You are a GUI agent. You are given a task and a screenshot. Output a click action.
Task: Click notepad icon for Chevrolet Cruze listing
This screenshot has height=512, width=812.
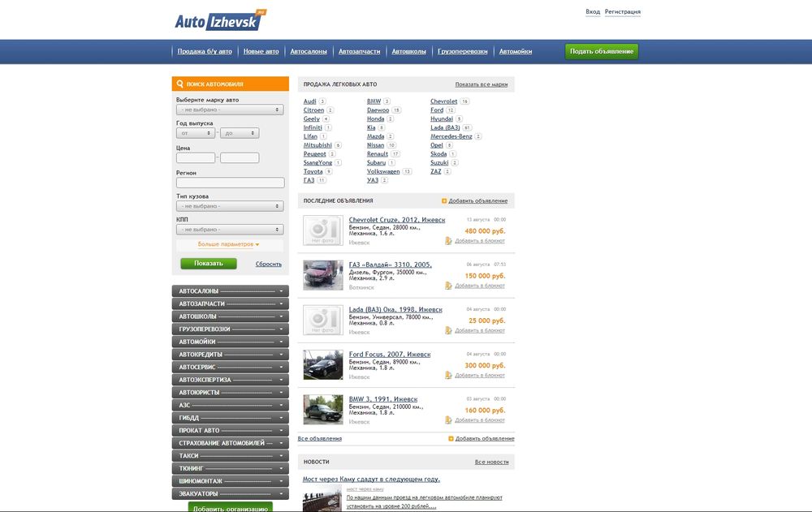(448, 241)
